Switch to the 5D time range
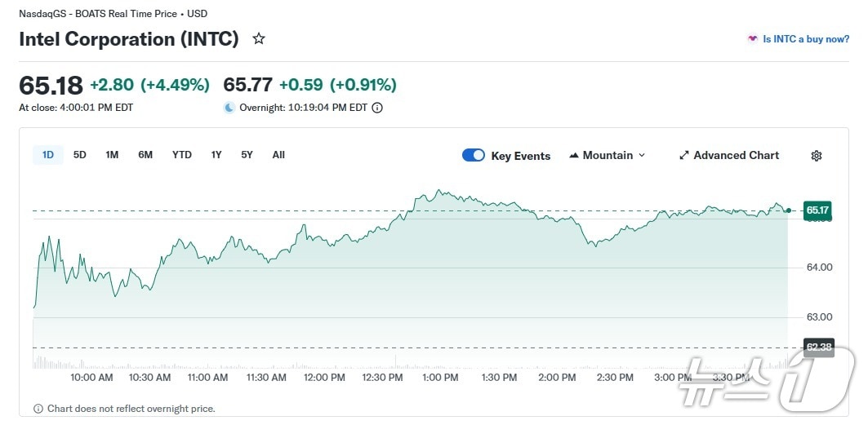868x425 pixels. pos(80,155)
